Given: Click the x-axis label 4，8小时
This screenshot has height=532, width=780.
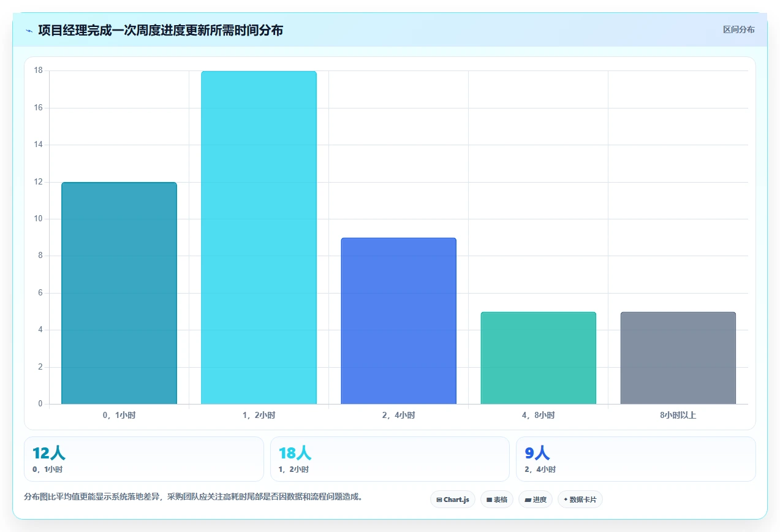Looking at the screenshot, I should [538, 415].
